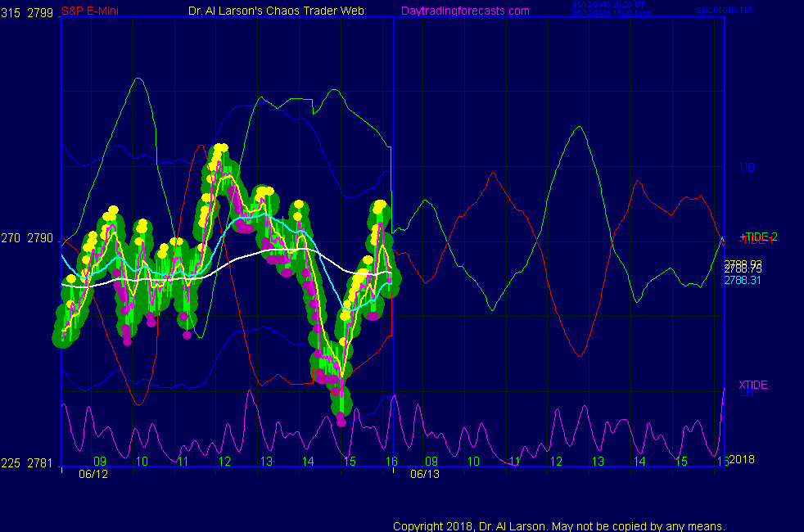Click the 09 hour marker of 06/13 session
Viewport: 804px width, 532px height.
(x=431, y=462)
